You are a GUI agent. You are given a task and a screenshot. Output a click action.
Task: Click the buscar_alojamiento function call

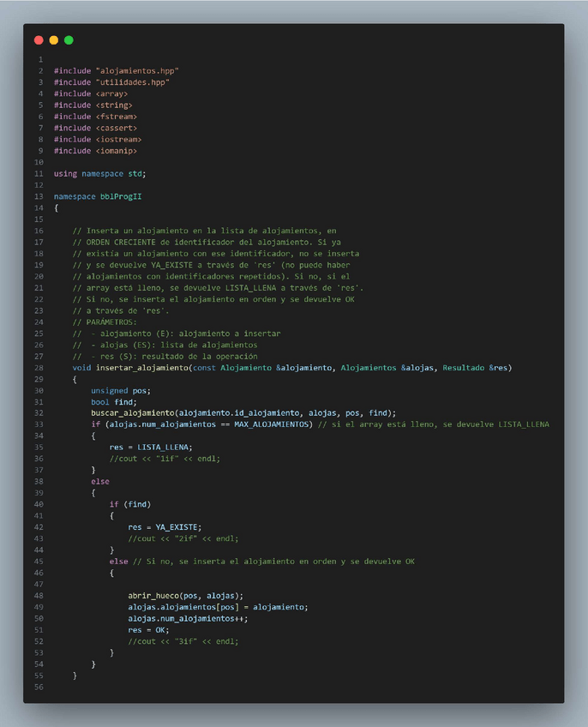click(x=132, y=412)
